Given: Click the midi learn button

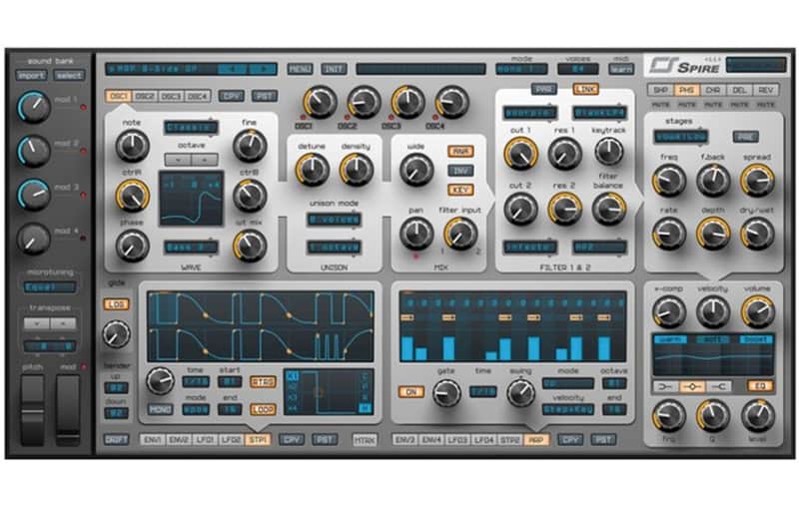Looking at the screenshot, I should pyautogui.click(x=621, y=69).
